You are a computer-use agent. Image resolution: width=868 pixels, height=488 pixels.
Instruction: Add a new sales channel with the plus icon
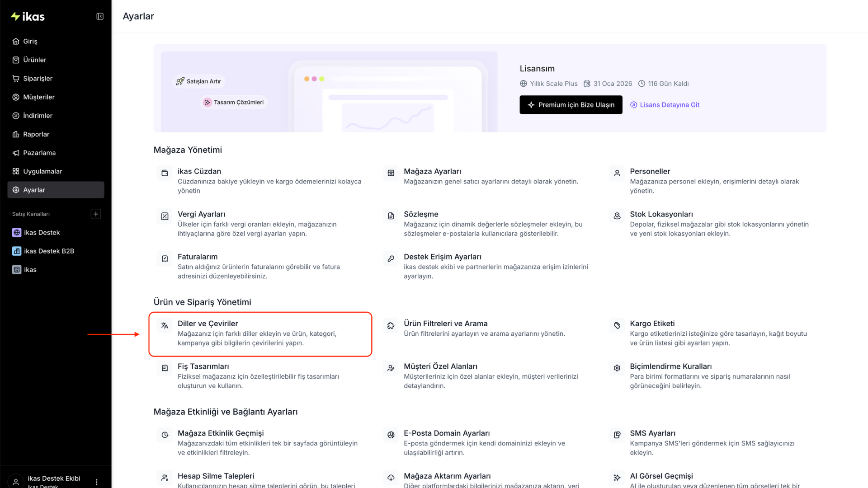coord(96,214)
